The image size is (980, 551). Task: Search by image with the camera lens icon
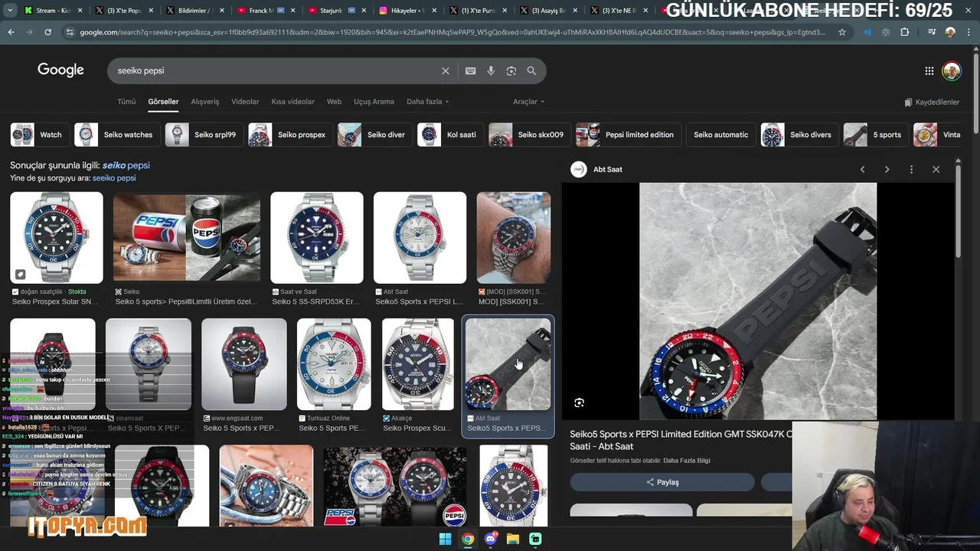(x=511, y=70)
